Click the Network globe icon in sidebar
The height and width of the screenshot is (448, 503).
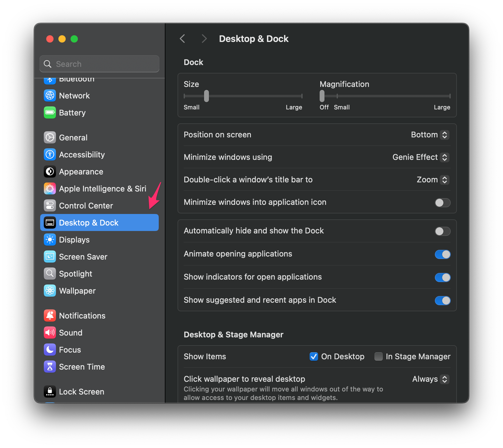[x=50, y=95]
